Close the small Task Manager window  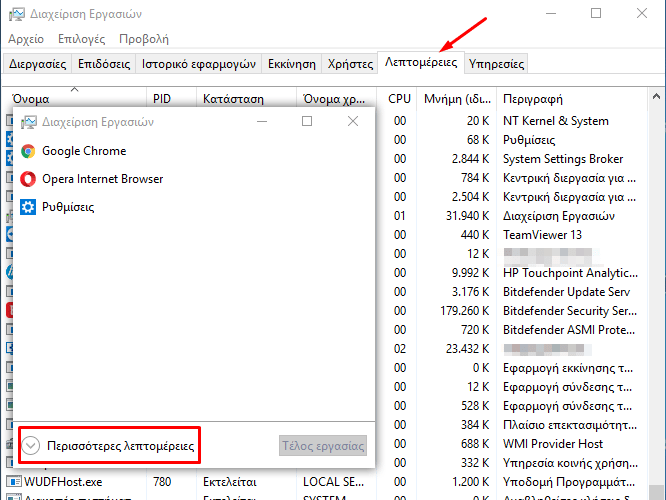(353, 121)
